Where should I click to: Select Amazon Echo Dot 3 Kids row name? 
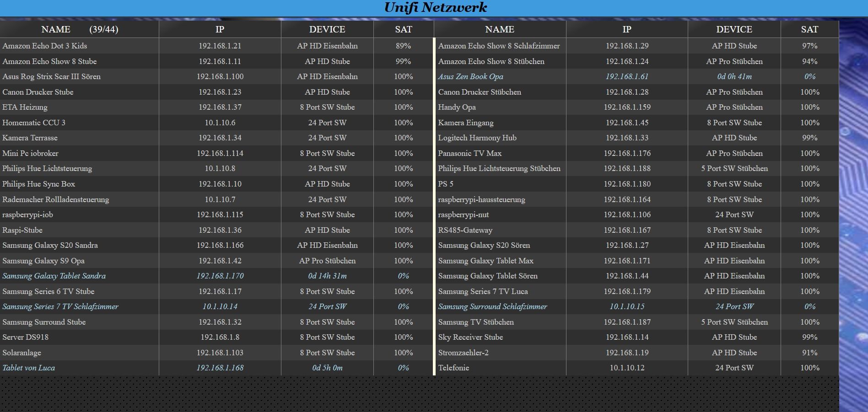point(44,46)
